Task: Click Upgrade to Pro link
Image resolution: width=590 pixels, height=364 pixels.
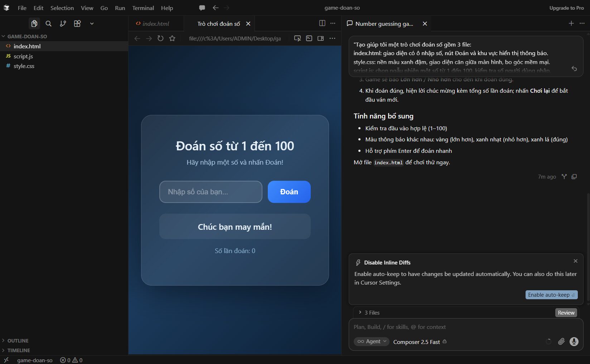Action: [x=566, y=8]
